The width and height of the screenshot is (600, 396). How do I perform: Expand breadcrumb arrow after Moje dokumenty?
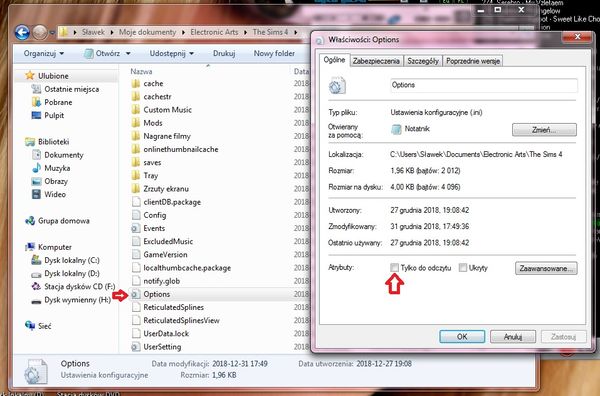pyautogui.click(x=183, y=33)
